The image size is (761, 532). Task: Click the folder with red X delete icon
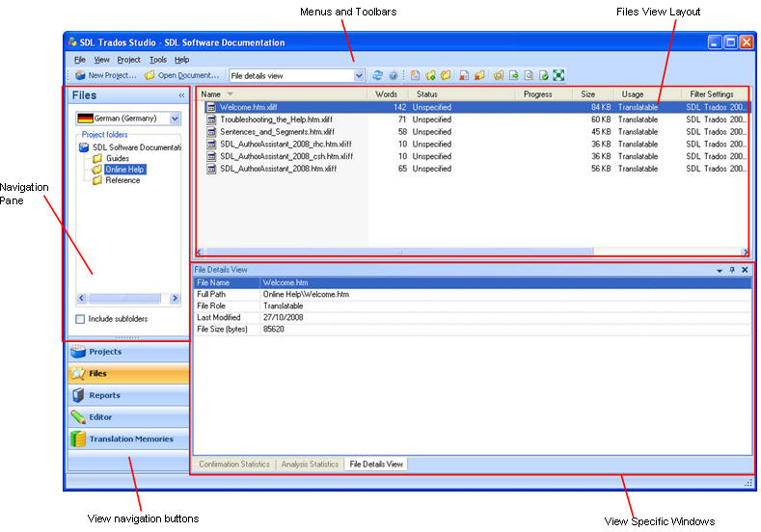479,75
